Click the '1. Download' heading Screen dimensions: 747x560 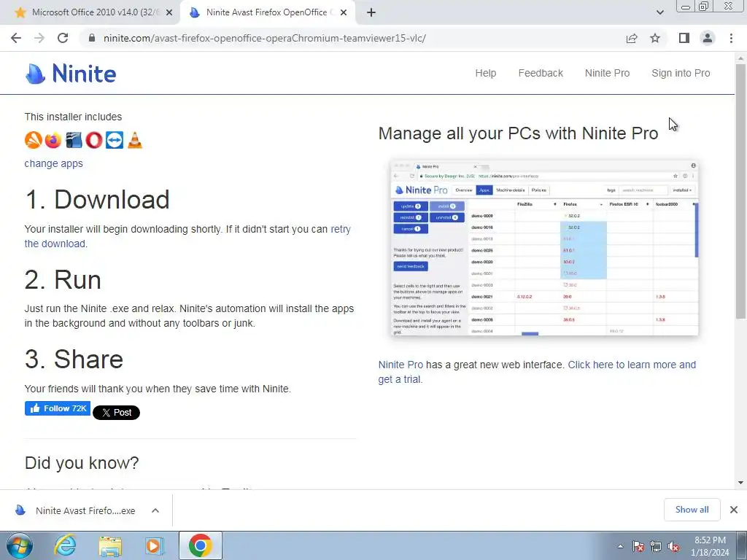coord(97,200)
